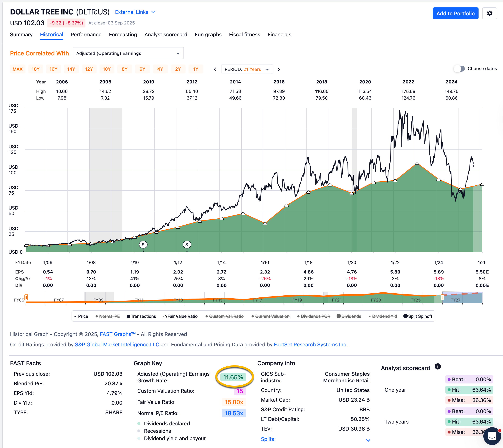
Task: Show the Current Valuation overlay
Action: [x=270, y=316]
